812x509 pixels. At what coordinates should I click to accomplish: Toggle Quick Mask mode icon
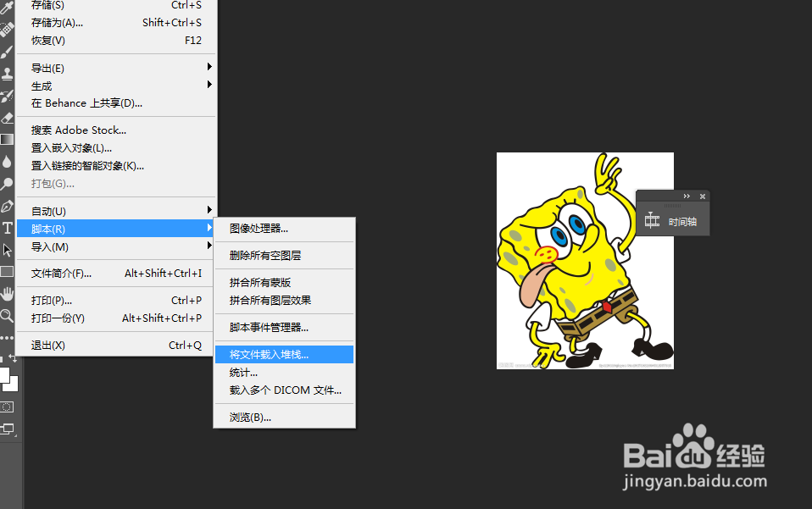point(7,407)
